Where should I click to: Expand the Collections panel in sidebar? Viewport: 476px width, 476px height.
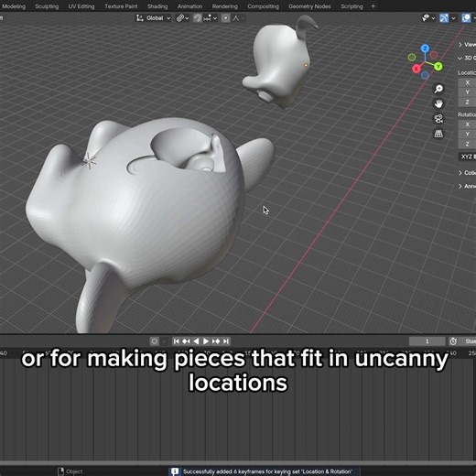[x=467, y=173]
